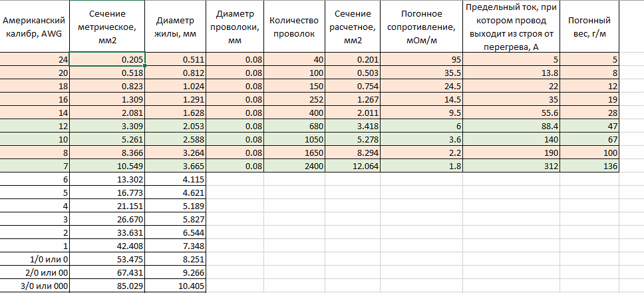Select the cell containing 85.029
This screenshot has width=644, height=293.
click(x=107, y=285)
